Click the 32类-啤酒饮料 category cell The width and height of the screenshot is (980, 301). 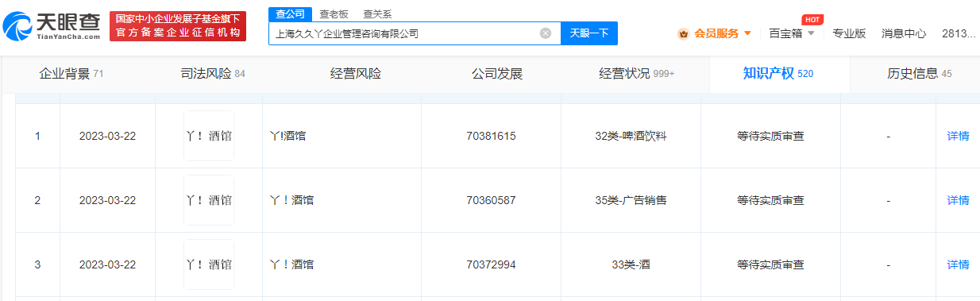click(x=631, y=136)
